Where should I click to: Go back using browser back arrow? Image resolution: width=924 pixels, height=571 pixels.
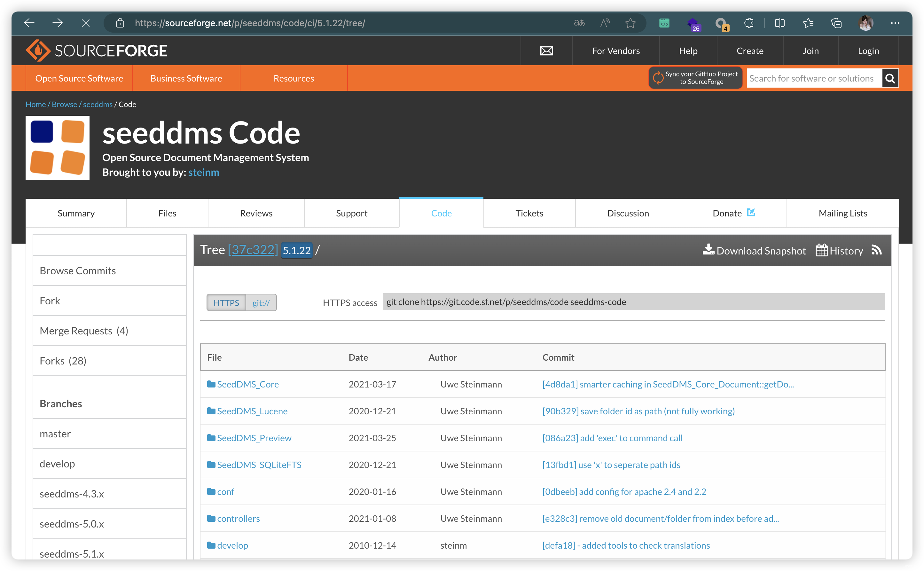pos(29,23)
